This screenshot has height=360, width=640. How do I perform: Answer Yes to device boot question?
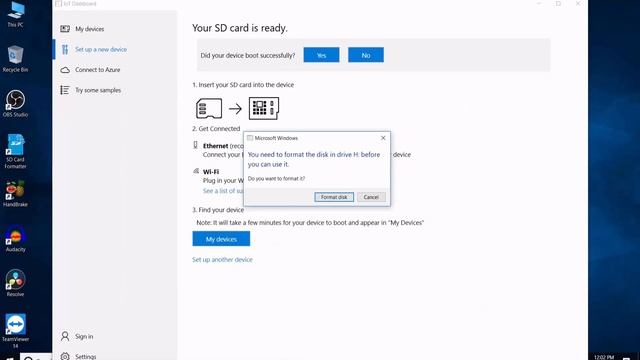click(321, 55)
